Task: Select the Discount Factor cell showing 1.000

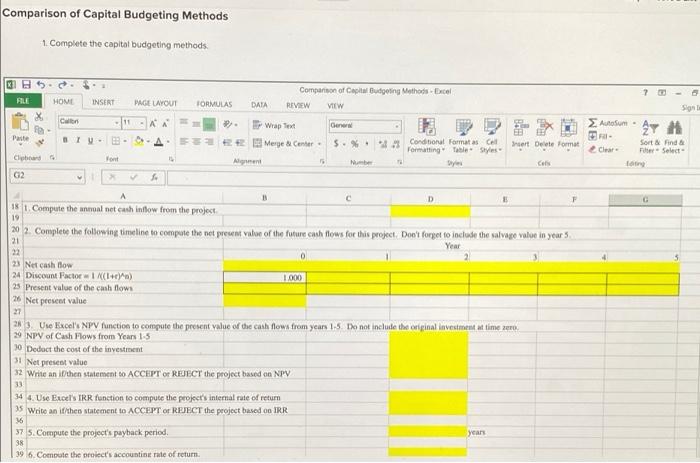Action: pyautogui.click(x=265, y=277)
